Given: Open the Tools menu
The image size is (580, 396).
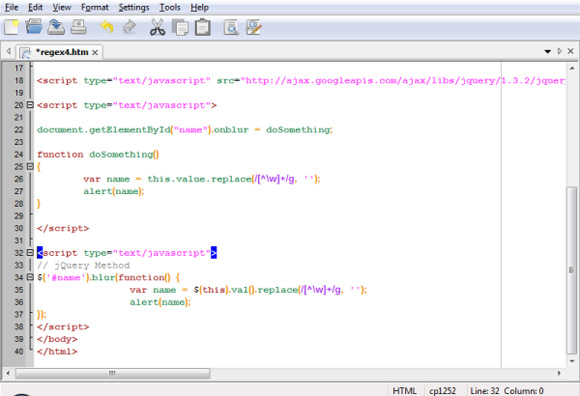Looking at the screenshot, I should click(x=170, y=7).
